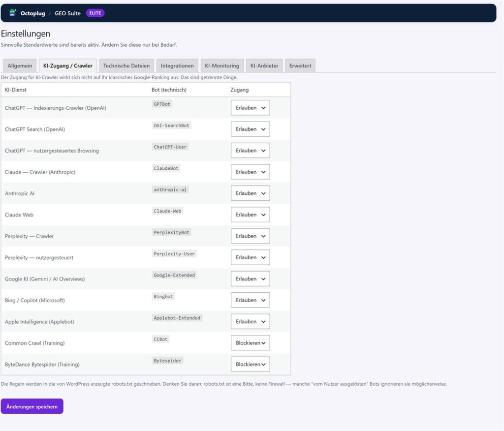This screenshot has width=504, height=431.
Task: Click the anthropic-ai code label
Action: pyautogui.click(x=170, y=189)
